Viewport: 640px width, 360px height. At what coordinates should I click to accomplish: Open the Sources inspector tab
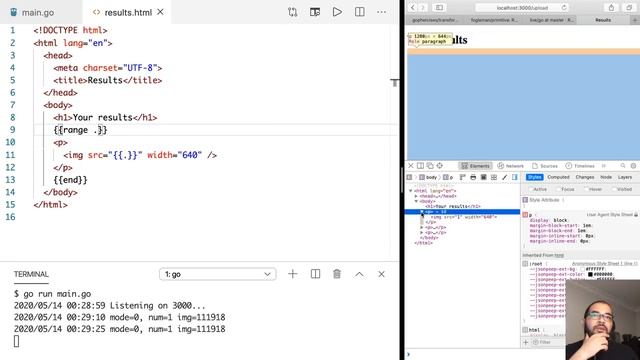(545, 166)
